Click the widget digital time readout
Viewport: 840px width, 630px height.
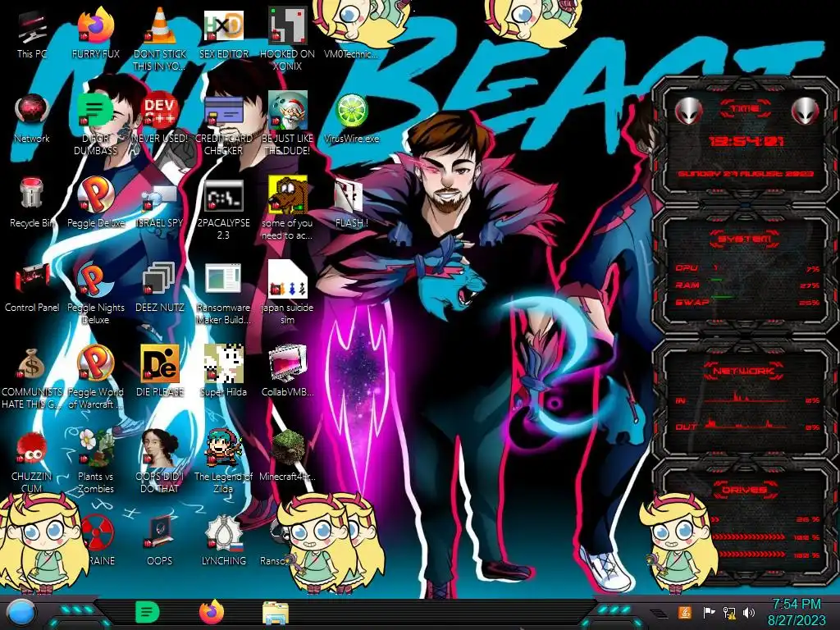746,141
